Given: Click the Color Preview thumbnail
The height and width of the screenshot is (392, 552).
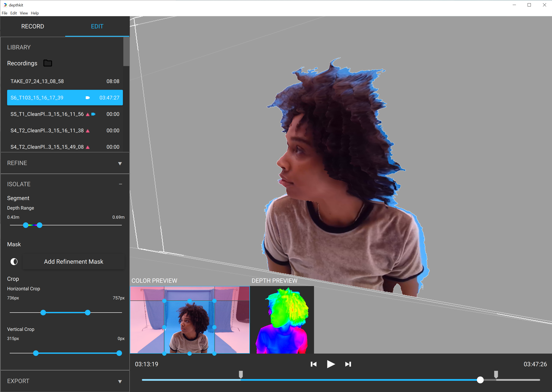Looking at the screenshot, I should (190, 320).
